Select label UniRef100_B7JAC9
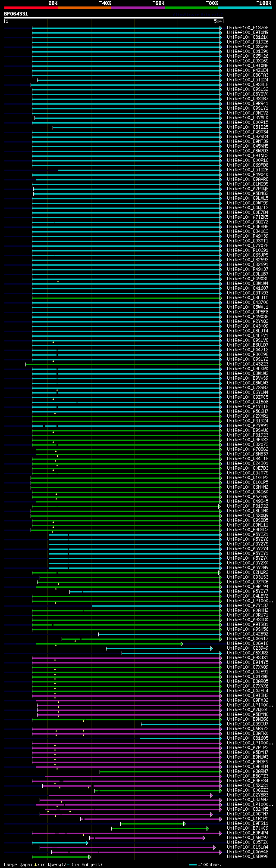Image resolution: width=276 pixels, height=868 pixels. pyautogui.click(x=248, y=828)
